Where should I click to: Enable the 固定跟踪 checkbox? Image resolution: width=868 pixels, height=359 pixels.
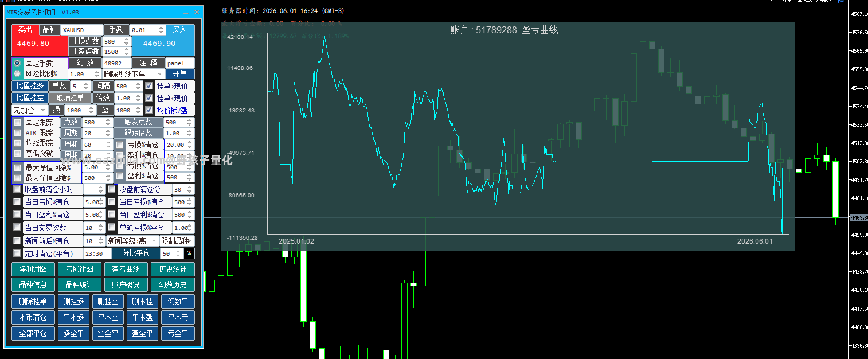click(x=18, y=122)
